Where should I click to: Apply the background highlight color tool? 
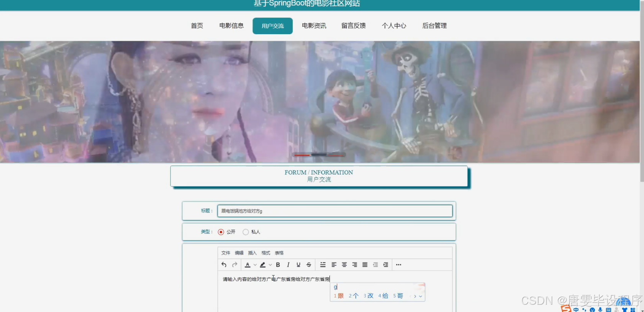262,264
